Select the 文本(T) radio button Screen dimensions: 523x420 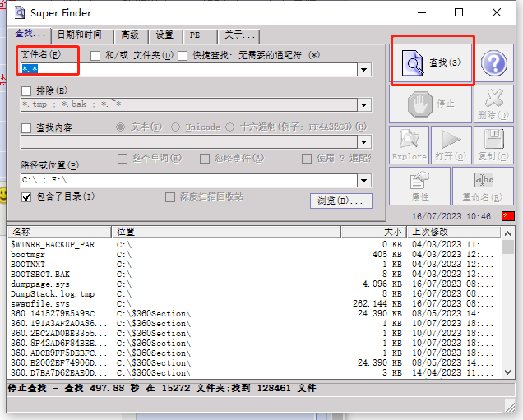tap(120, 127)
